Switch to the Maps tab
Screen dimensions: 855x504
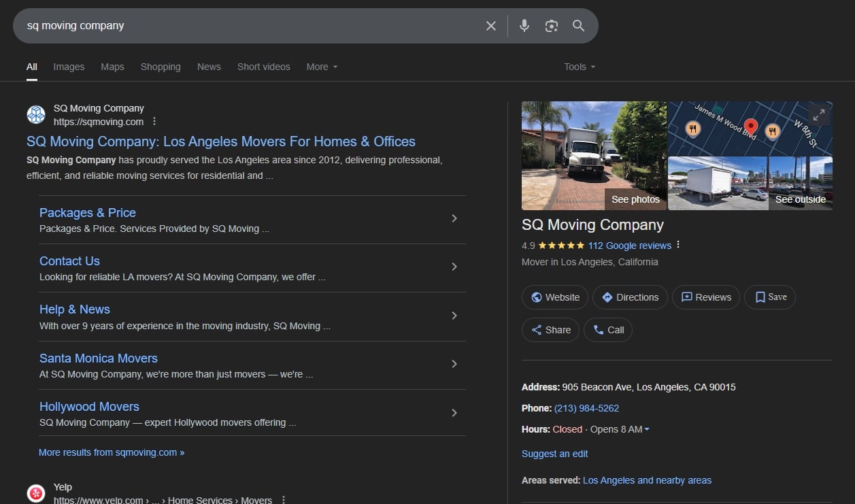click(x=112, y=67)
